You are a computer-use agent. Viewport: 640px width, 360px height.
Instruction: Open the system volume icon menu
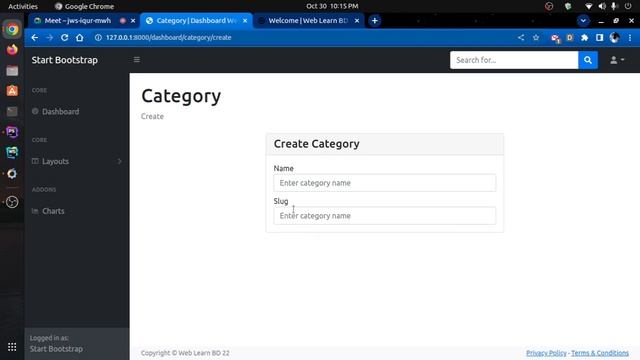602,6
